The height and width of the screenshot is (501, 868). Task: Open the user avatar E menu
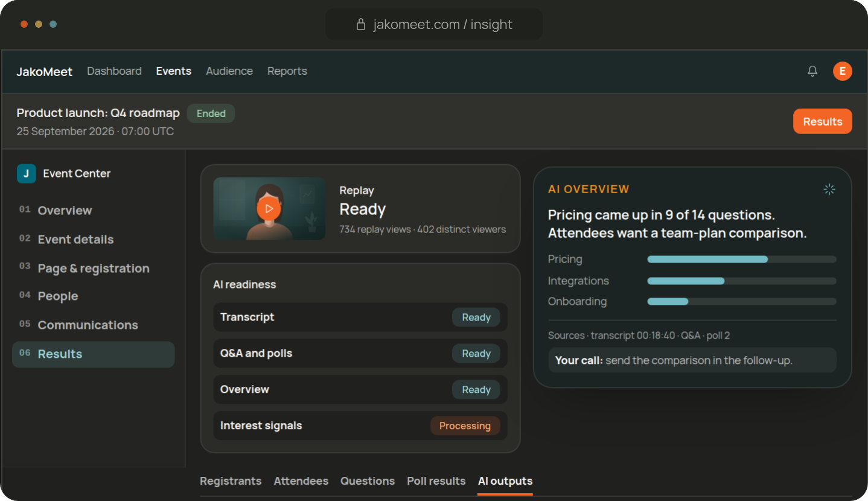843,71
